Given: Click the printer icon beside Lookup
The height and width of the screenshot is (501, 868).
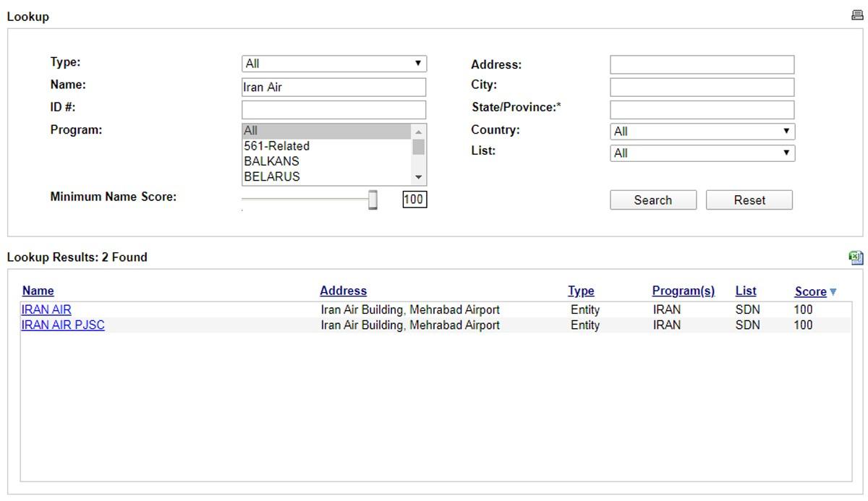Looking at the screenshot, I should [857, 15].
